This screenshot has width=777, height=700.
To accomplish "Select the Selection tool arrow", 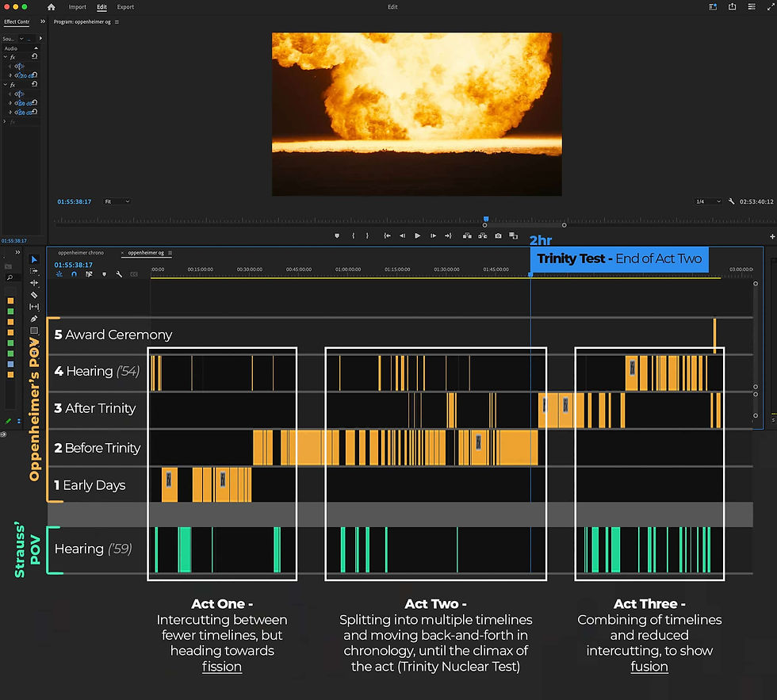I will 33,259.
